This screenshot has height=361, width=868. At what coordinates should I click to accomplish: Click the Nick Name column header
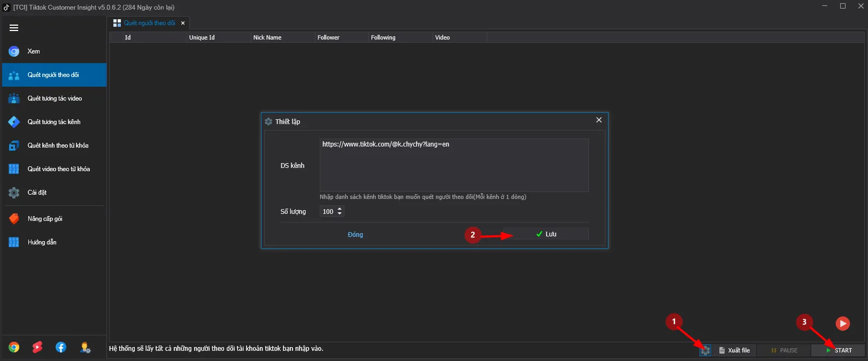click(283, 37)
